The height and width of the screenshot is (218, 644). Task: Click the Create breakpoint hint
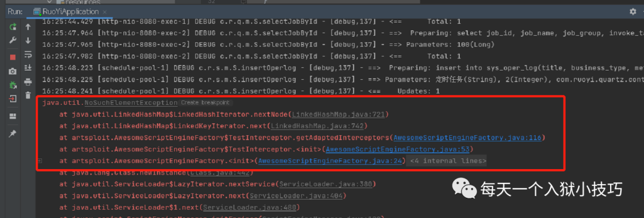(x=205, y=102)
